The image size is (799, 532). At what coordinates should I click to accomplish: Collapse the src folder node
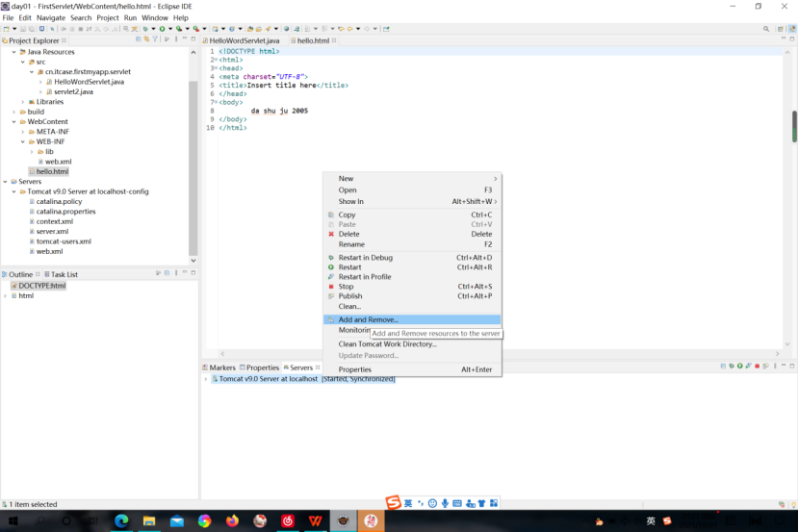pos(23,63)
